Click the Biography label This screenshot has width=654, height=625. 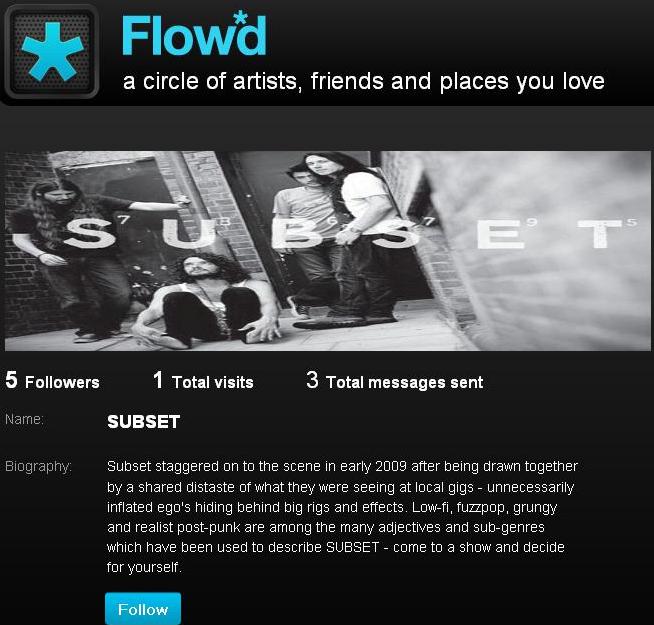(x=38, y=466)
